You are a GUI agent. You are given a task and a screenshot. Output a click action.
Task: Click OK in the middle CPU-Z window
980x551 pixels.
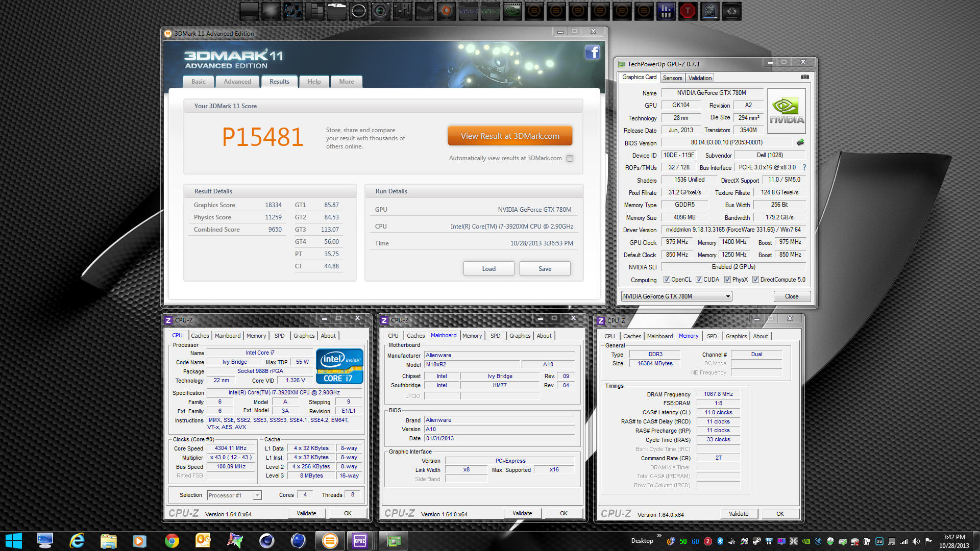(x=563, y=513)
